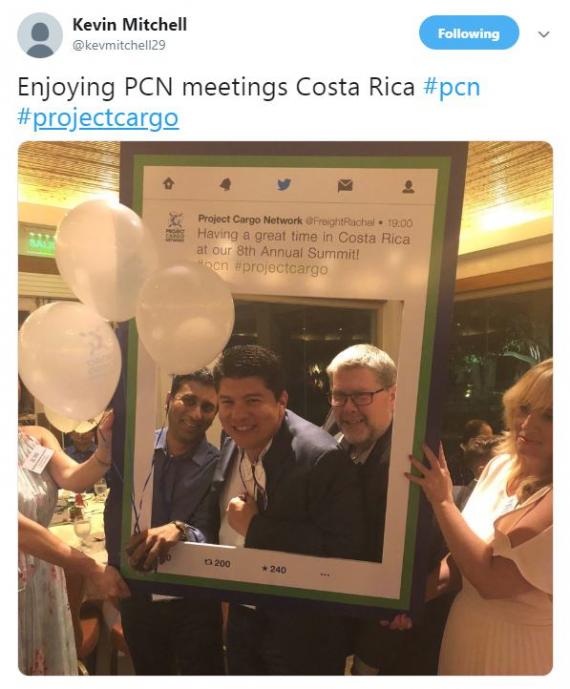Click the three-dots more icon in frame
570x689 pixels.
[x=325, y=574]
